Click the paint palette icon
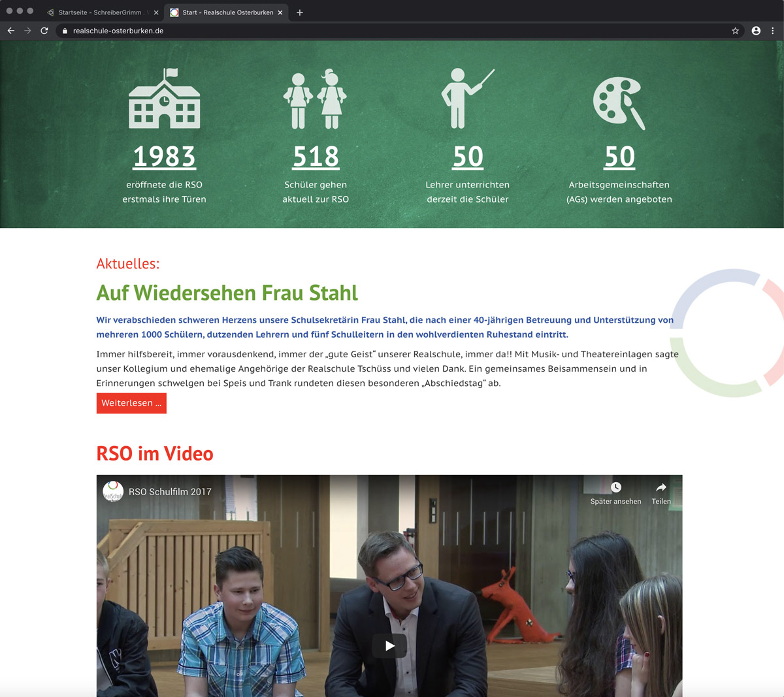 tap(618, 103)
